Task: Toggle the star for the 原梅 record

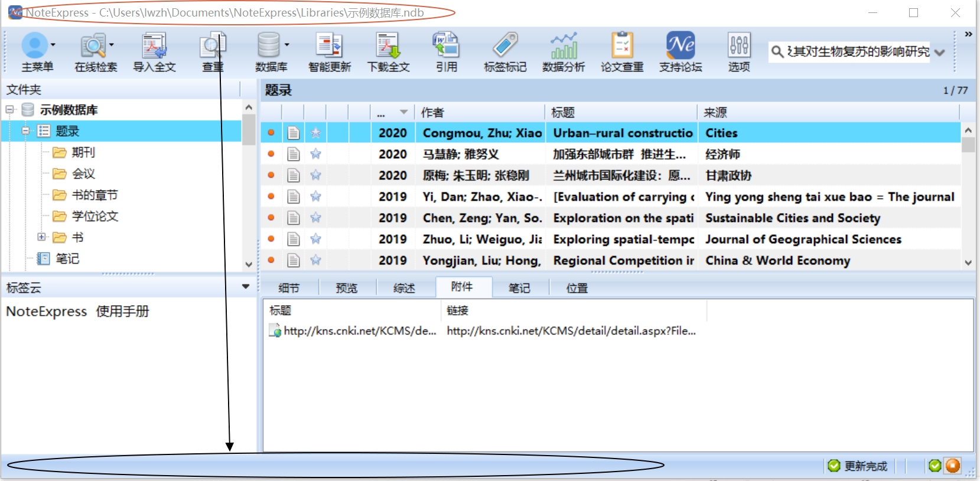Action: (316, 175)
